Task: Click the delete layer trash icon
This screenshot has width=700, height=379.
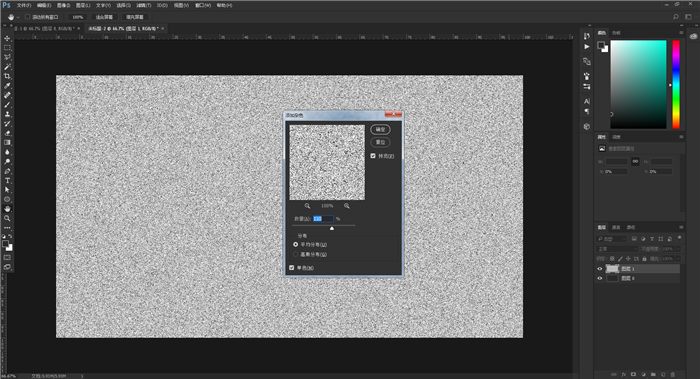Action: (x=673, y=375)
